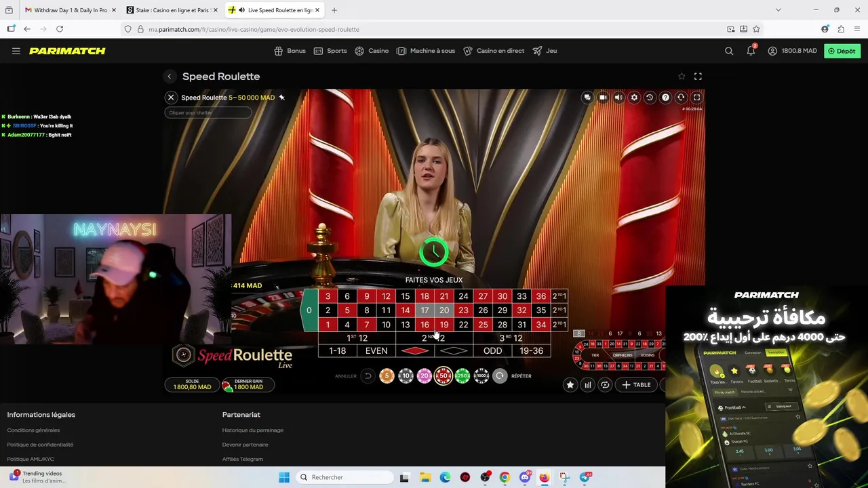Select TIER racetrack bet
This screenshot has height=488, width=868.
595,355
